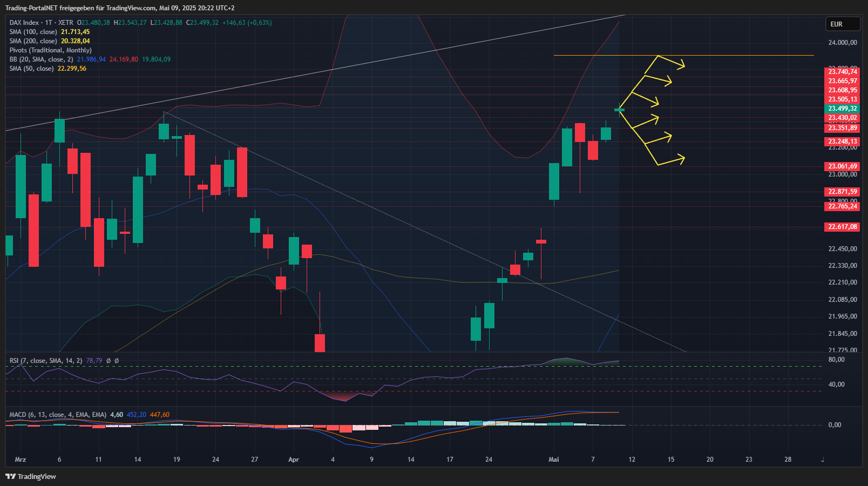Click the BB basis value 21.986,94
The image size is (868, 486).
tap(91, 59)
